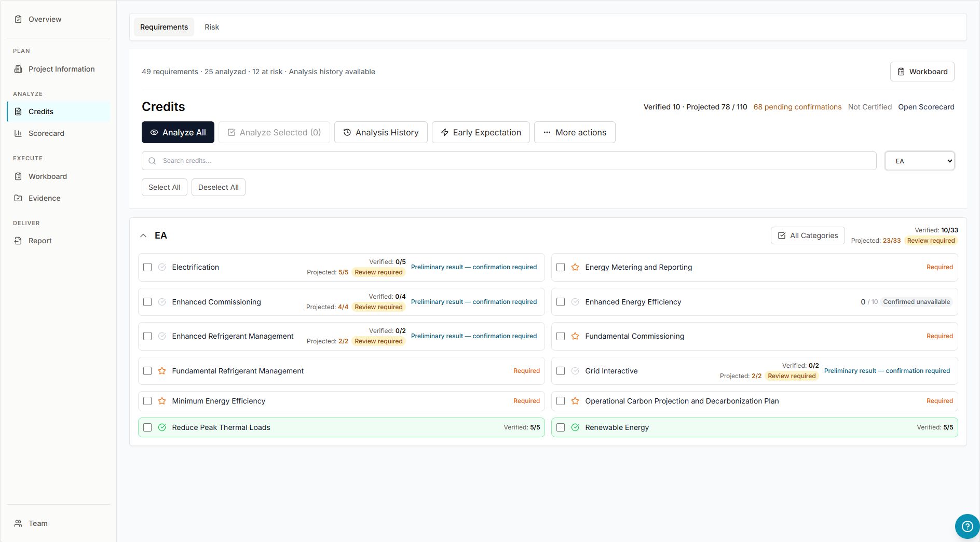Tick the Enhanced Energy Efficiency checkbox
Screen dimensions: 980x542
click(561, 302)
